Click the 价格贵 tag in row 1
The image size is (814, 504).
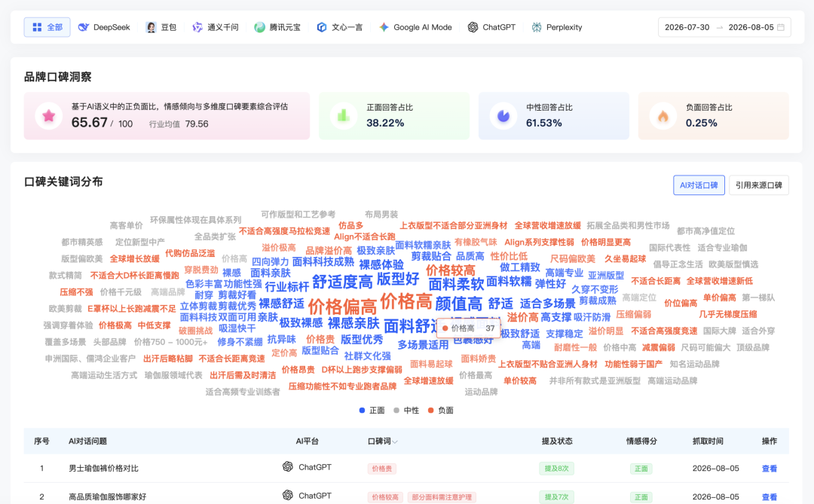pos(381,469)
